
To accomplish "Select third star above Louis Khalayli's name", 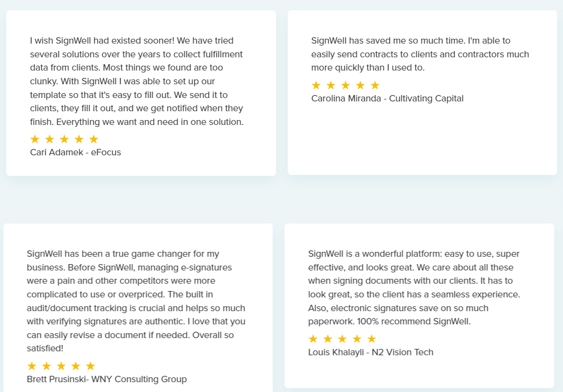I will [x=342, y=339].
